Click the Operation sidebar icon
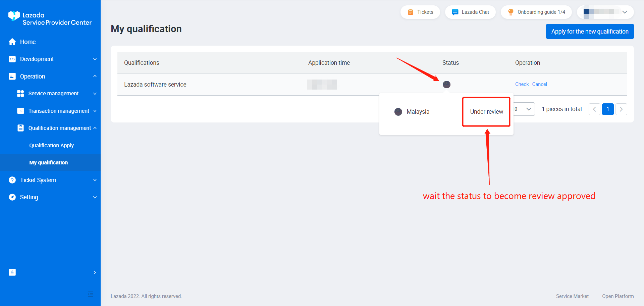 point(12,76)
